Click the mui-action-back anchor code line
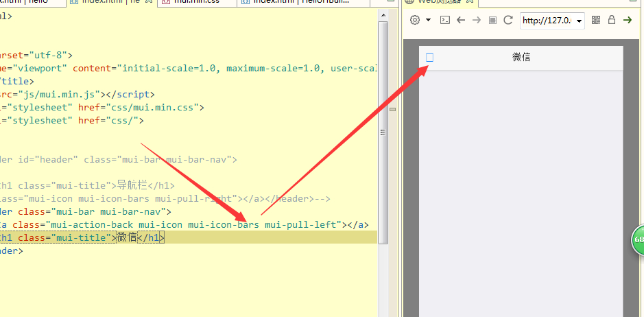The height and width of the screenshot is (317, 644). point(184,225)
